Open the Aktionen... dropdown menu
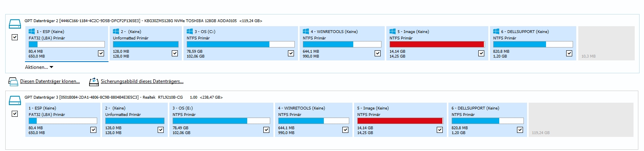Image resolution: width=644 pixels, height=151 pixels. pos(39,67)
